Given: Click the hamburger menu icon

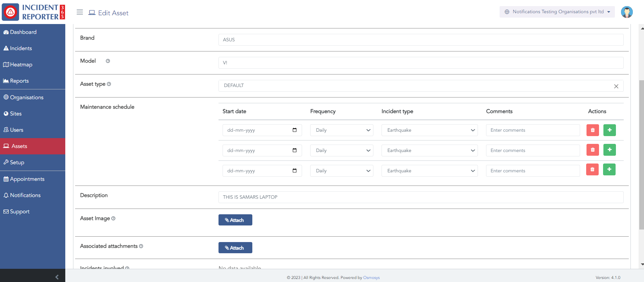Looking at the screenshot, I should pyautogui.click(x=80, y=12).
